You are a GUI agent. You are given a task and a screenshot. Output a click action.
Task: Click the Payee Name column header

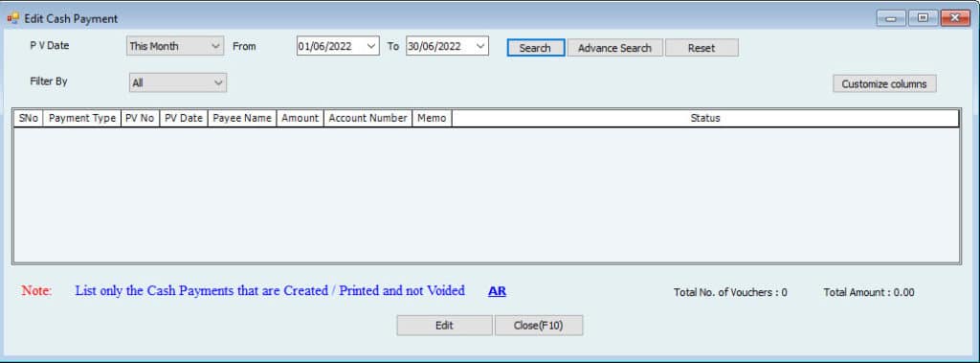(242, 119)
